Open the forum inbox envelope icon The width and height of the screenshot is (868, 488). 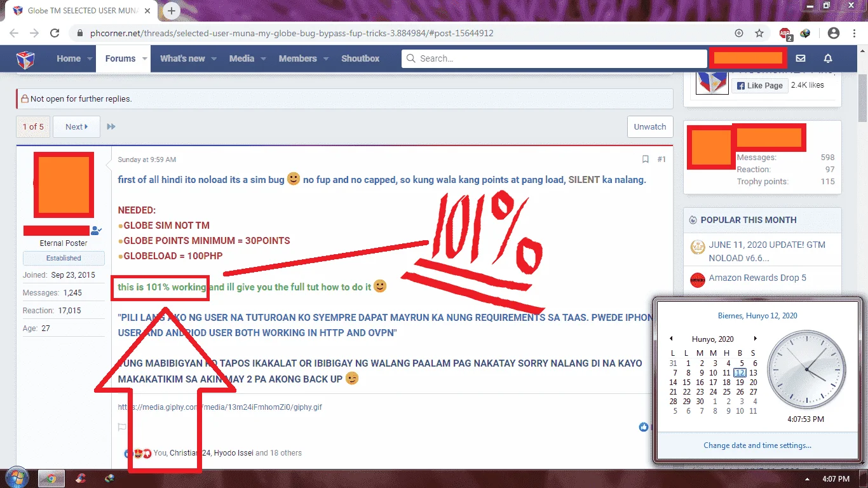point(801,58)
